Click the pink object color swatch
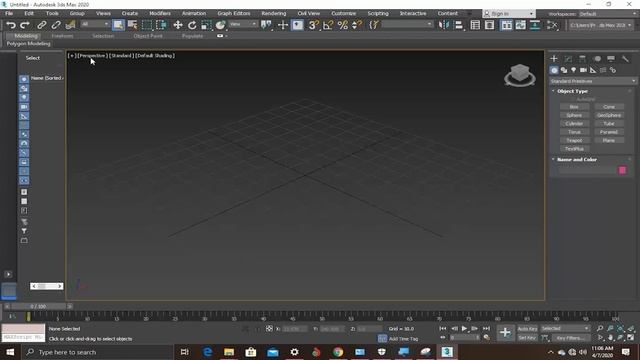640x360 pixels. click(x=622, y=170)
